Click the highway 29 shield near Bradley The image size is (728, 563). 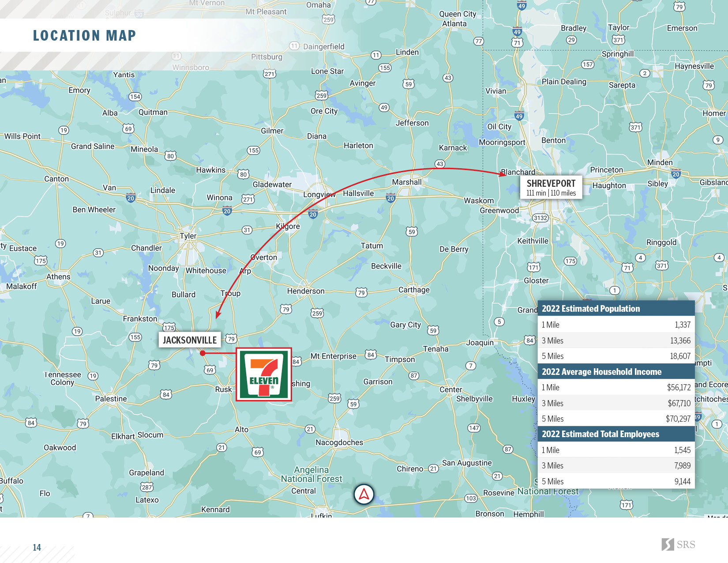click(571, 40)
